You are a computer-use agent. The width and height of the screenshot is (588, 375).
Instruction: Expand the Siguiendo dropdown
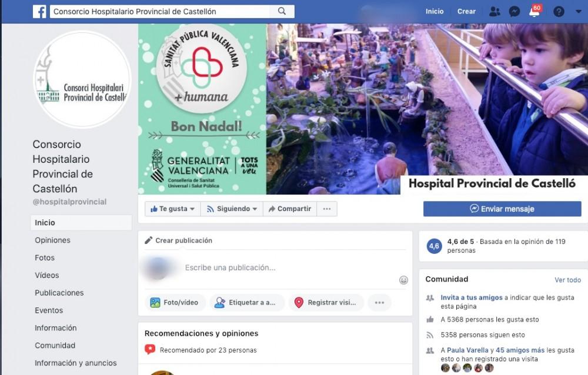click(x=232, y=209)
